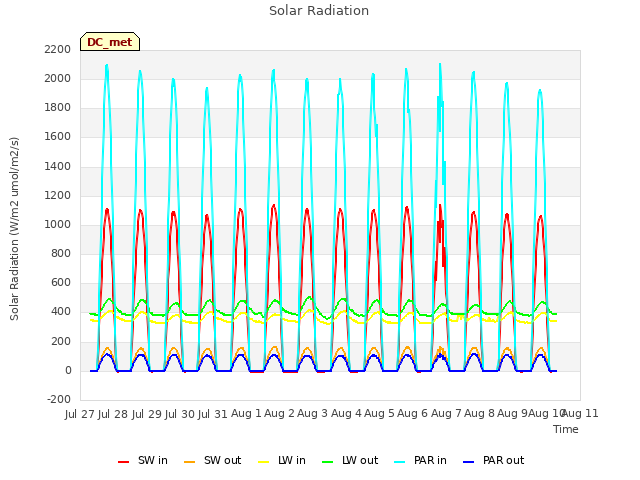The image size is (640, 480).
Task: Click the 0 y-axis tick label
Action: pyautogui.click(x=68, y=370)
